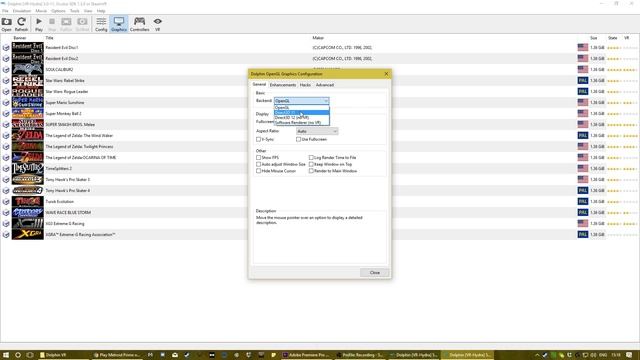This screenshot has height=360, width=640.
Task: Click the XGRA game banner thumbnail
Action: (x=27, y=234)
